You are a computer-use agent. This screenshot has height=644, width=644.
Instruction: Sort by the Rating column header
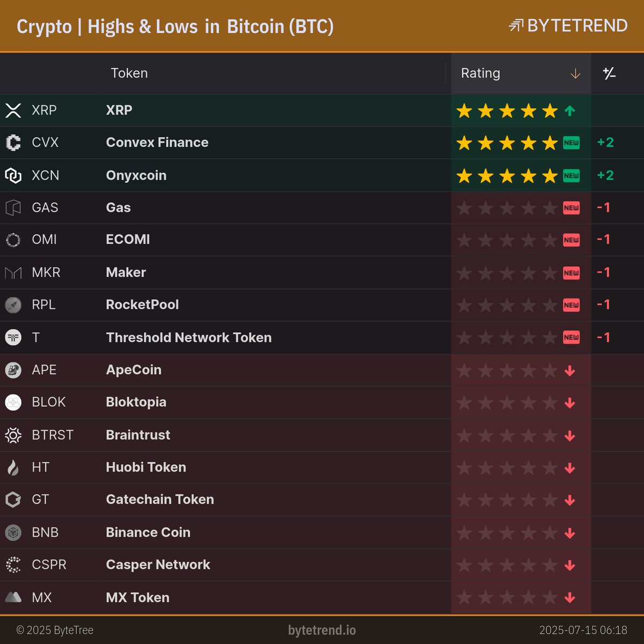(x=521, y=74)
